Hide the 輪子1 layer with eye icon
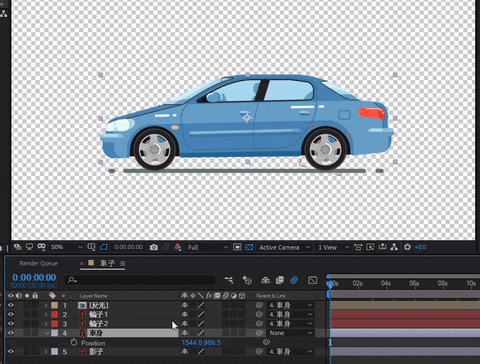 click(11, 314)
